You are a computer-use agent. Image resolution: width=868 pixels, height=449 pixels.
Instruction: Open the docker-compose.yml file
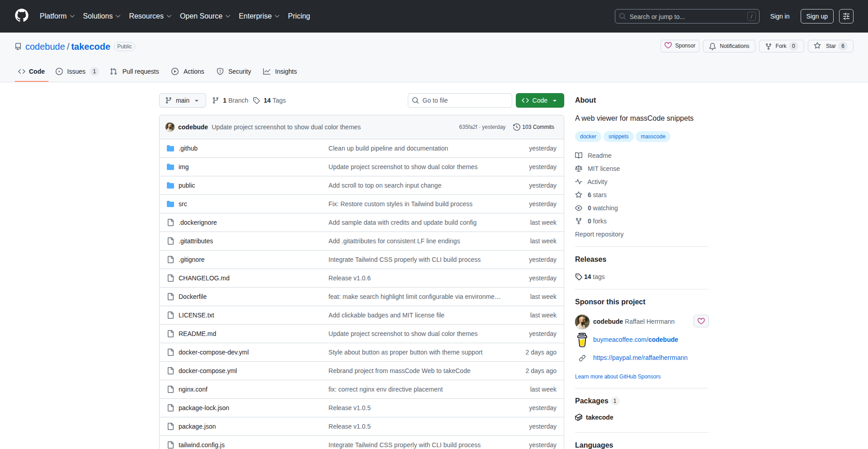click(208, 371)
